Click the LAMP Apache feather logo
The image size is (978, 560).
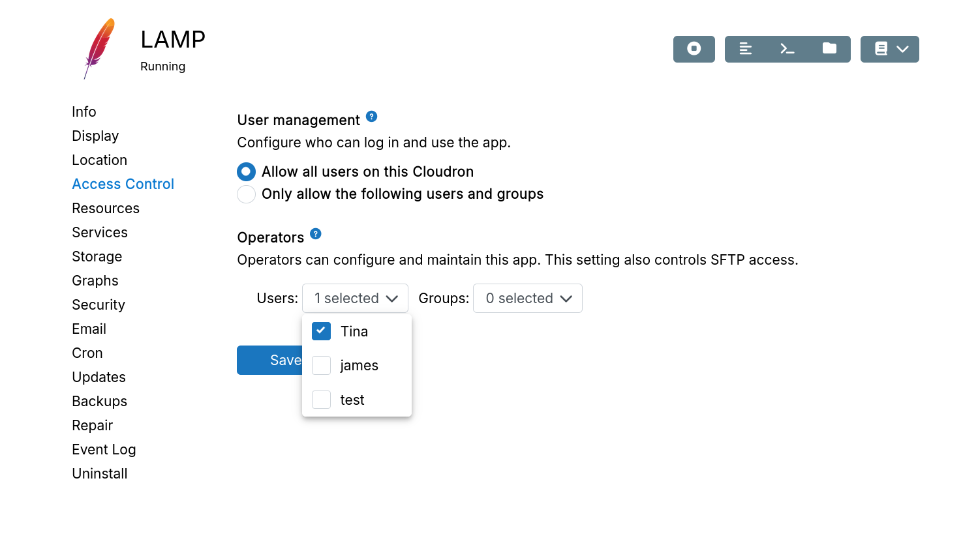coord(99,49)
